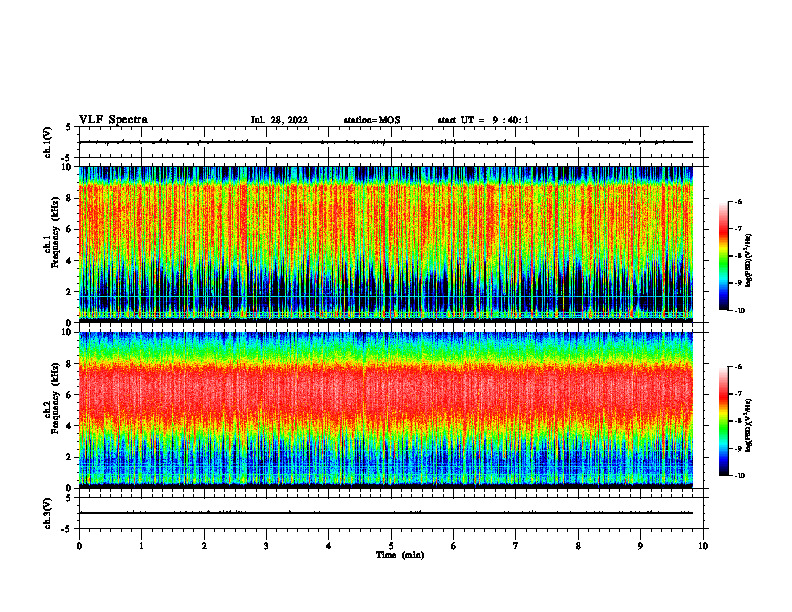Click the "Time (min)" axis label
792x612 pixels.
pyautogui.click(x=400, y=555)
